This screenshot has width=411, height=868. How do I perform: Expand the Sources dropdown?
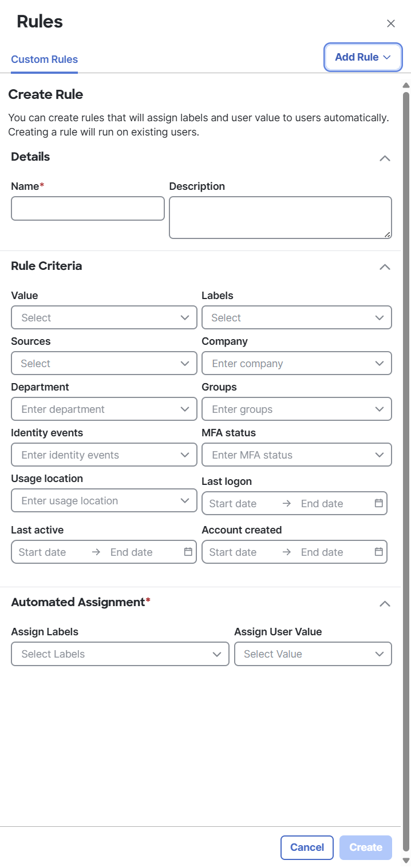tap(104, 363)
